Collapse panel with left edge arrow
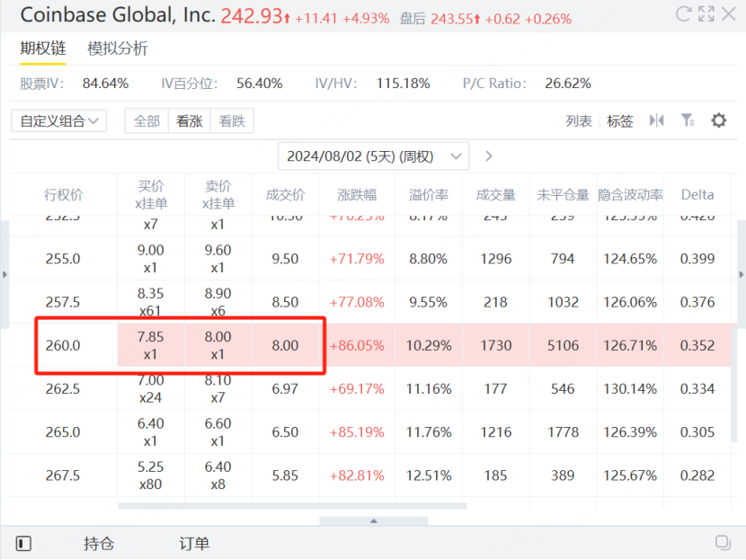The width and height of the screenshot is (746, 560). pos(4,274)
